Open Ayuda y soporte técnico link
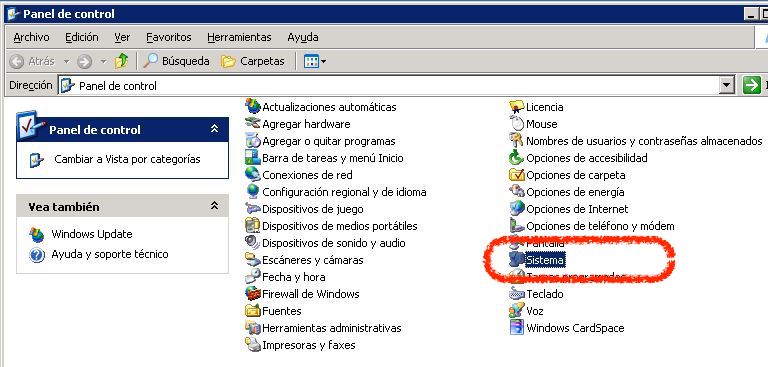Viewport: 768px width, 367px height. pos(110,254)
